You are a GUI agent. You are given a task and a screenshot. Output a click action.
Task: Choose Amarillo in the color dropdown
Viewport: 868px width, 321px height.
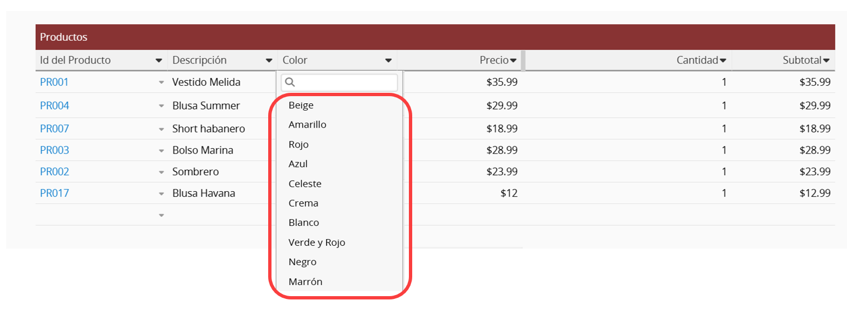[x=307, y=125]
